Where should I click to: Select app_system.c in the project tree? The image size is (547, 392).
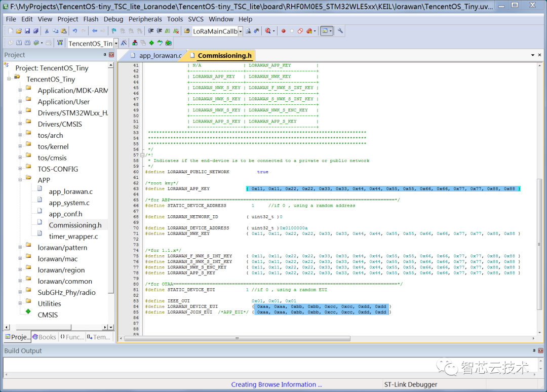point(69,203)
